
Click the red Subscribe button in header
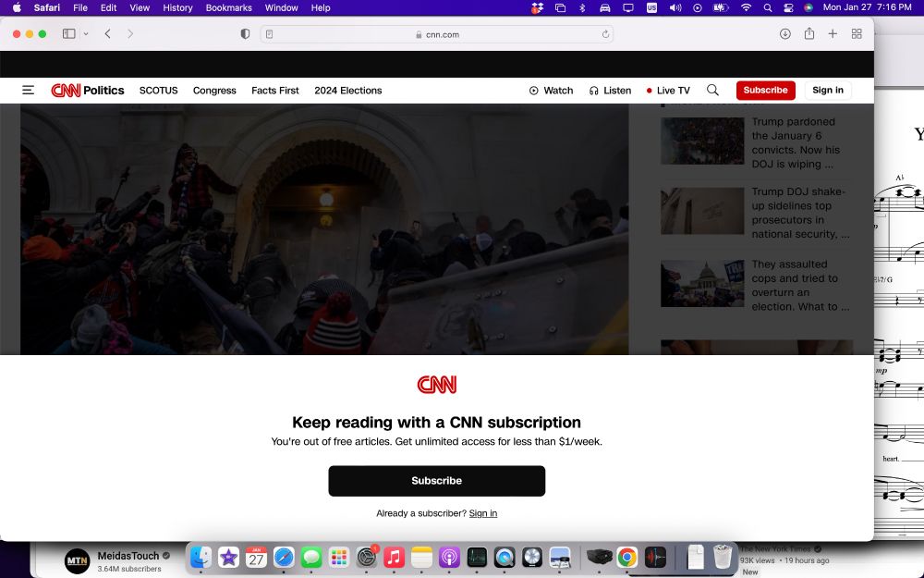[x=765, y=91]
